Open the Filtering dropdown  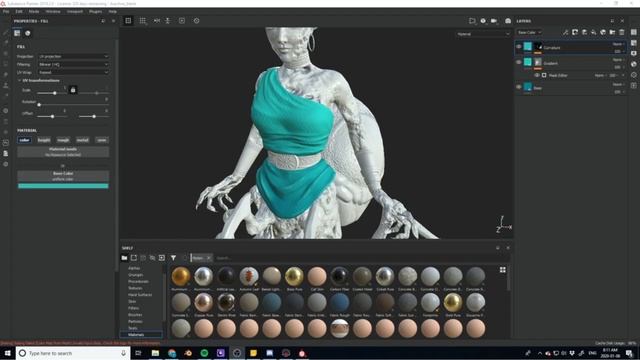point(73,64)
